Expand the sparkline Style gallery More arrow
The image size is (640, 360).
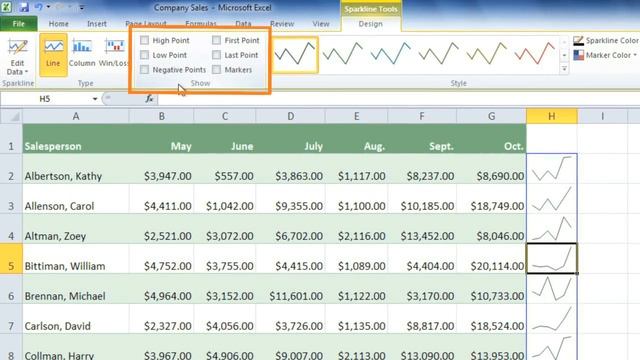click(564, 69)
